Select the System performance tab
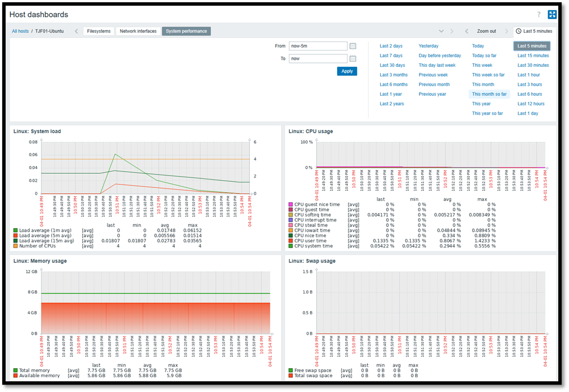The image size is (569, 392). [x=186, y=31]
